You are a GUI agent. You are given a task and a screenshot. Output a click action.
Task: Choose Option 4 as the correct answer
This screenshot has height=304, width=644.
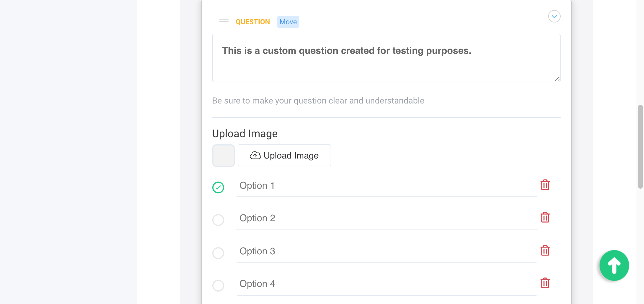tap(218, 286)
